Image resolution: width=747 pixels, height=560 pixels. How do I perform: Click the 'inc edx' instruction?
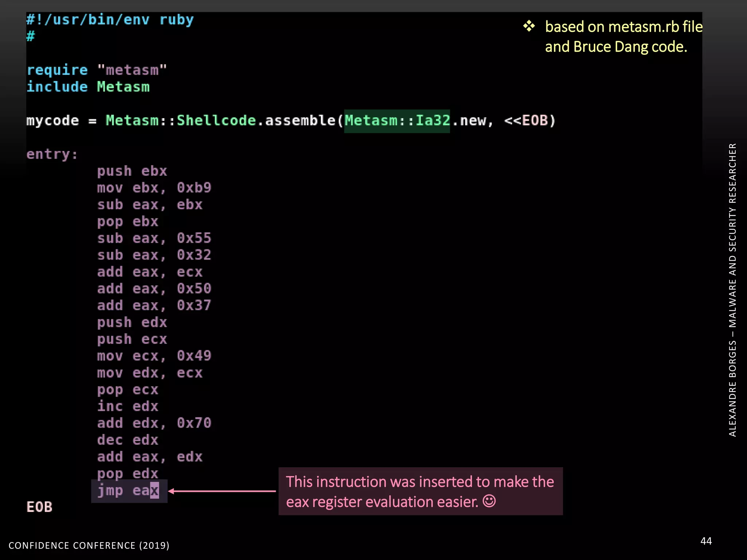[x=128, y=407]
